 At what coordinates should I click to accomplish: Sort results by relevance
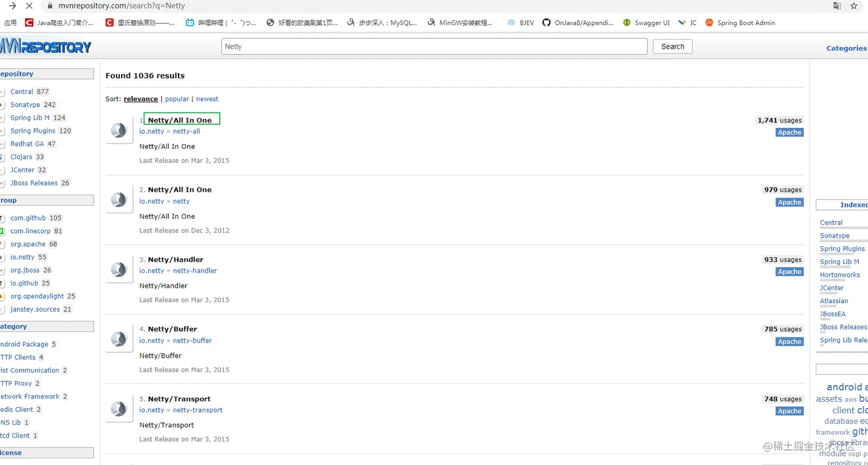pos(141,99)
